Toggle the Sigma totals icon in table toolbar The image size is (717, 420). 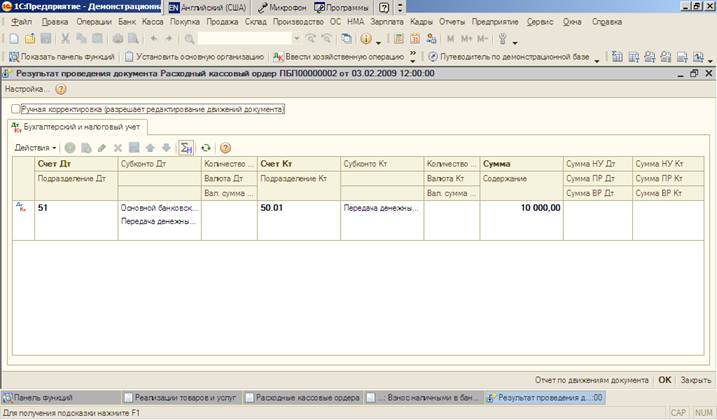pyautogui.click(x=186, y=148)
